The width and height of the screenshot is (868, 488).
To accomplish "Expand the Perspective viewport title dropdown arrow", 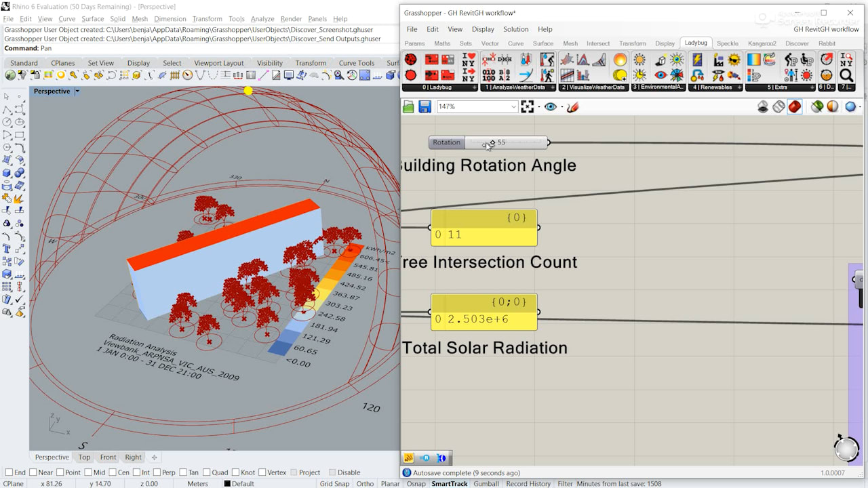I will pos(77,91).
